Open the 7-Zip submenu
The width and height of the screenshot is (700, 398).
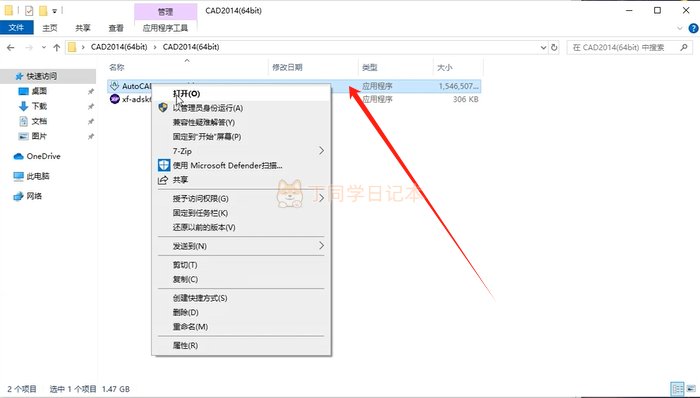click(x=241, y=151)
